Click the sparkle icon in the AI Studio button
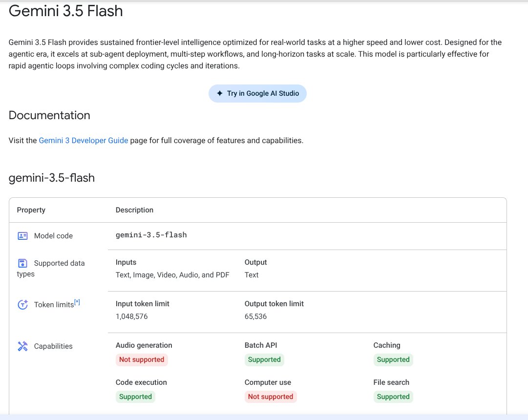Viewport: 528px width, 420px height. 219,93
